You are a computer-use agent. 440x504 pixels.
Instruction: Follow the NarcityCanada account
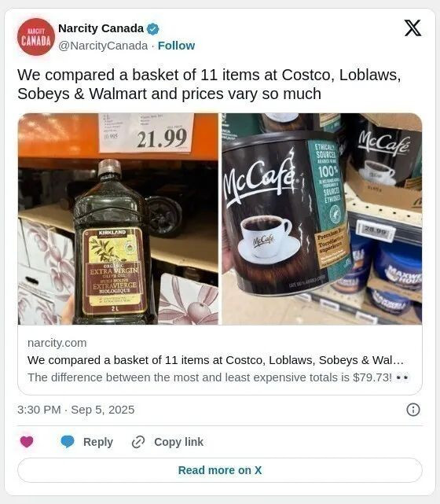[x=176, y=46]
